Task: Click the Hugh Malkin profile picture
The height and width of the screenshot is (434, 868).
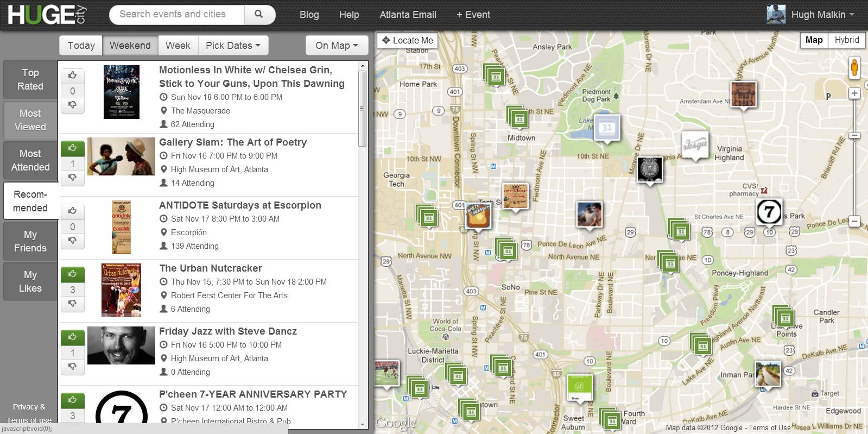Action: click(776, 14)
